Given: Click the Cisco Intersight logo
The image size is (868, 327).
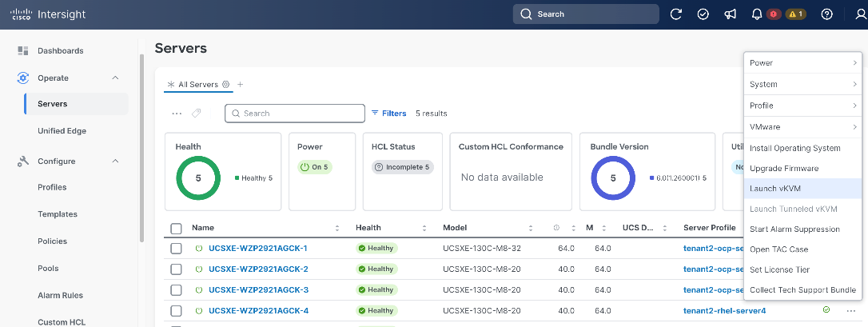Looking at the screenshot, I should point(48,14).
